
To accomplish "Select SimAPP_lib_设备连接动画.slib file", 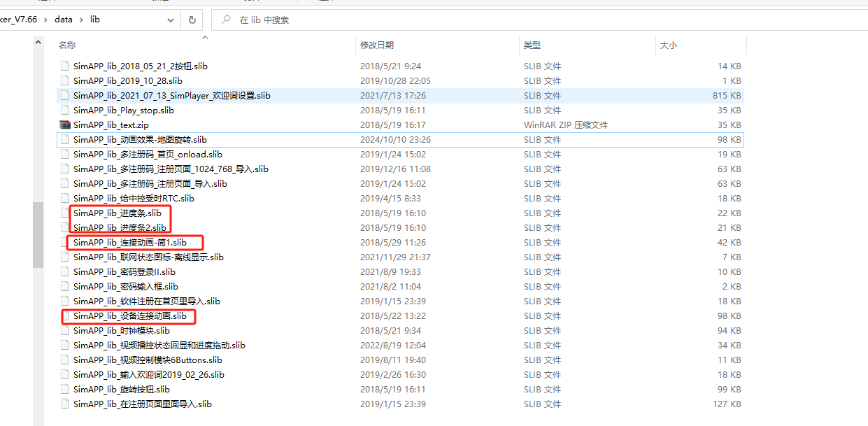I will [x=130, y=316].
